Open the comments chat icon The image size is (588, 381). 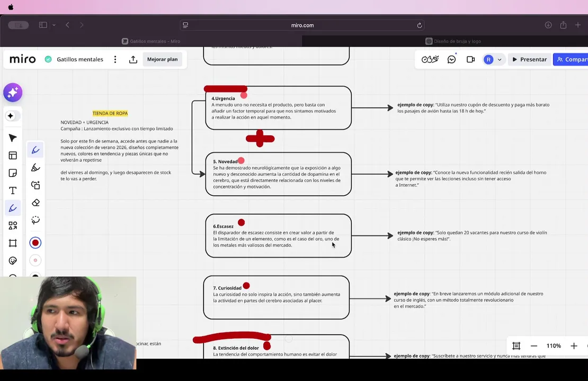coord(451,60)
